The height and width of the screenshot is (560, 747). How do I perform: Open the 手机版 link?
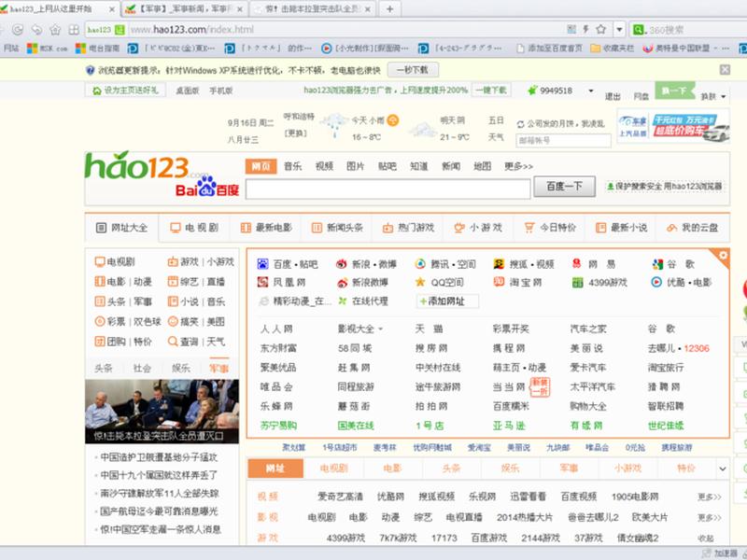pos(221,91)
